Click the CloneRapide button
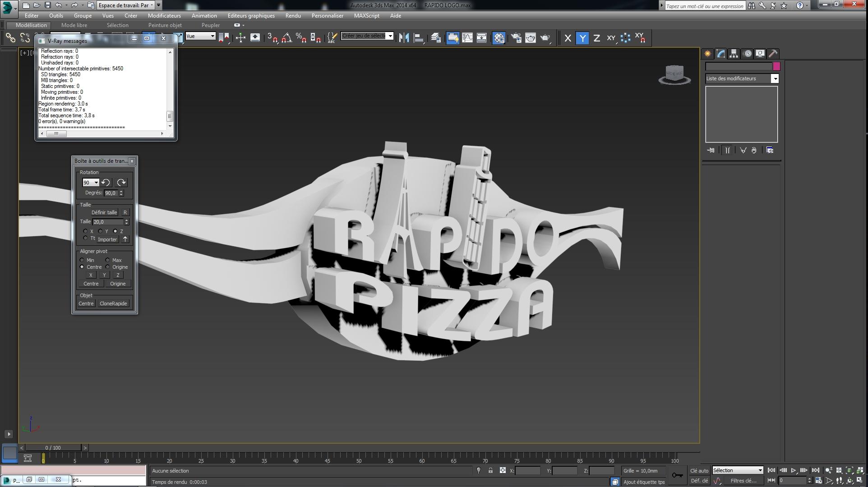Viewport: 868px width, 487px height. pyautogui.click(x=113, y=303)
